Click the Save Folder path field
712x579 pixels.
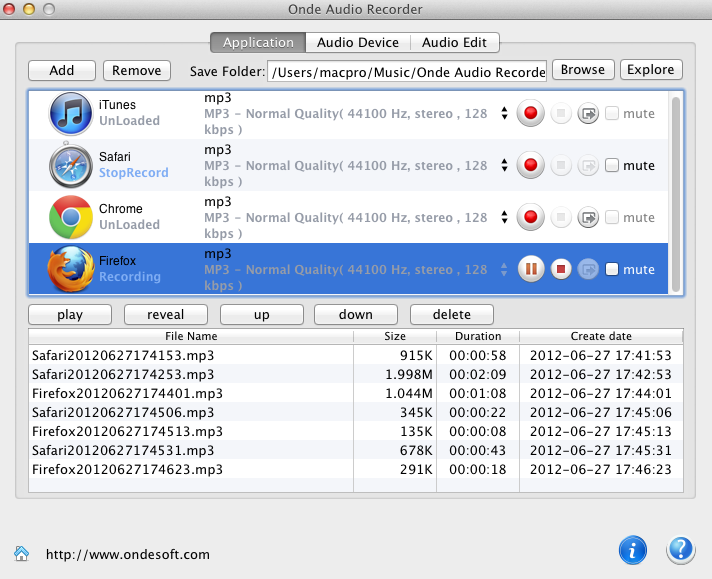pos(407,71)
